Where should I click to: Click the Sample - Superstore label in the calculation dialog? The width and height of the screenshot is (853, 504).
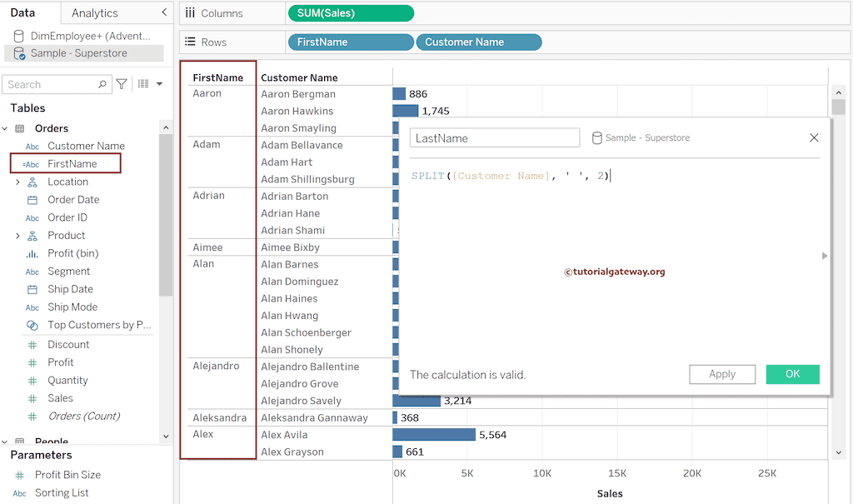pos(647,137)
